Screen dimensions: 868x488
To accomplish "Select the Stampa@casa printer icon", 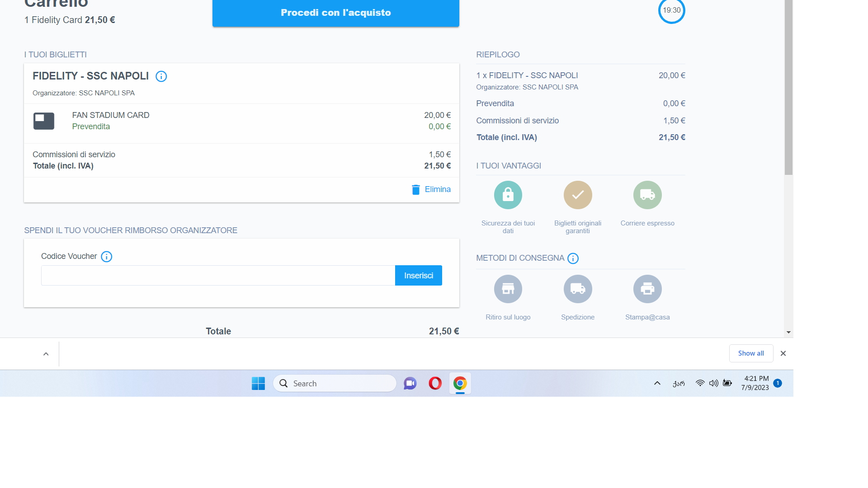I will 647,289.
